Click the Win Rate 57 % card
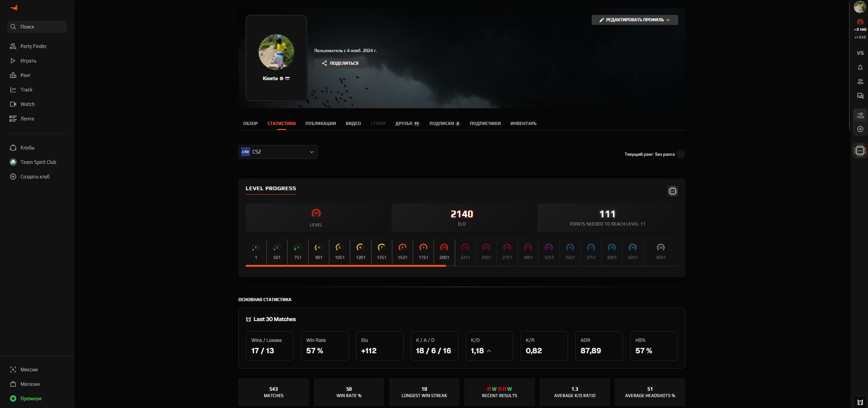The height and width of the screenshot is (408, 868). 325,346
